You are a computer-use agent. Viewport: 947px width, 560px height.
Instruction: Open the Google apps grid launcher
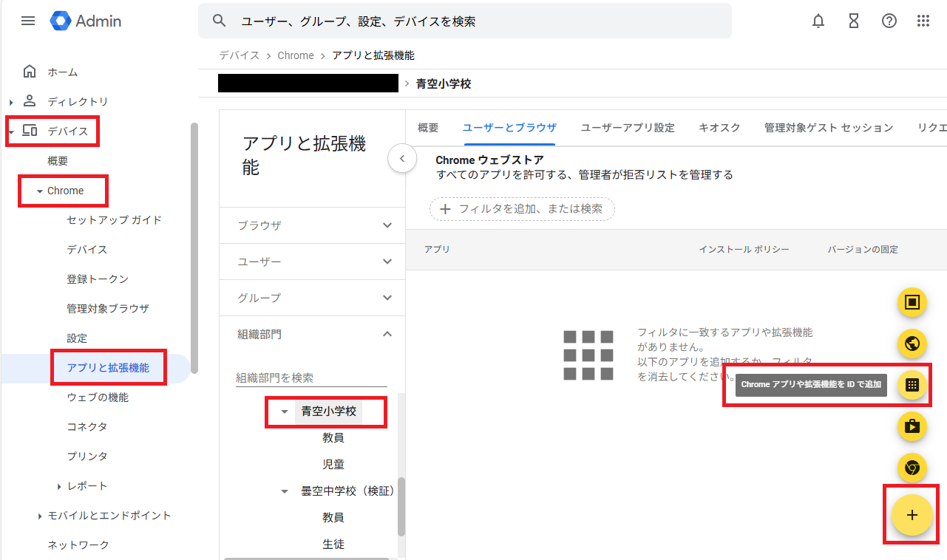point(923,21)
